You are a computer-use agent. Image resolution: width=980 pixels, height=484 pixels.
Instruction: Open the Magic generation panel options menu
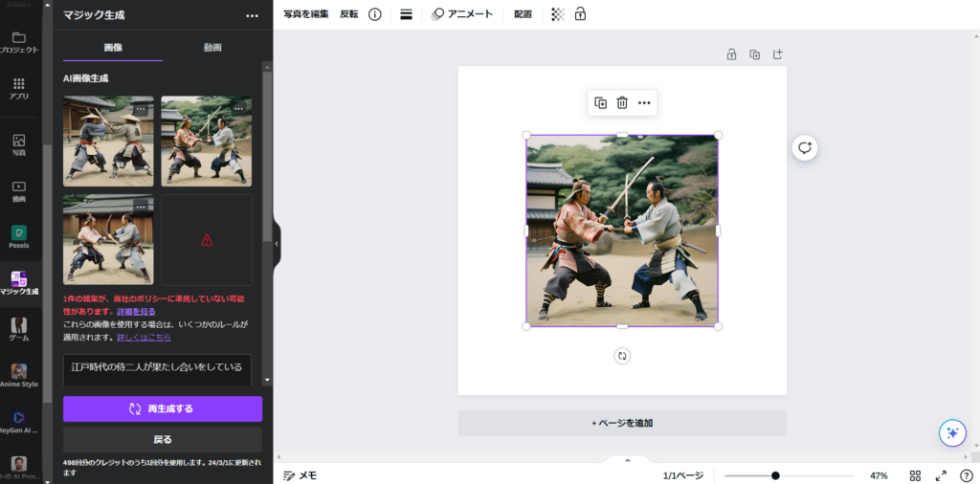tap(252, 16)
